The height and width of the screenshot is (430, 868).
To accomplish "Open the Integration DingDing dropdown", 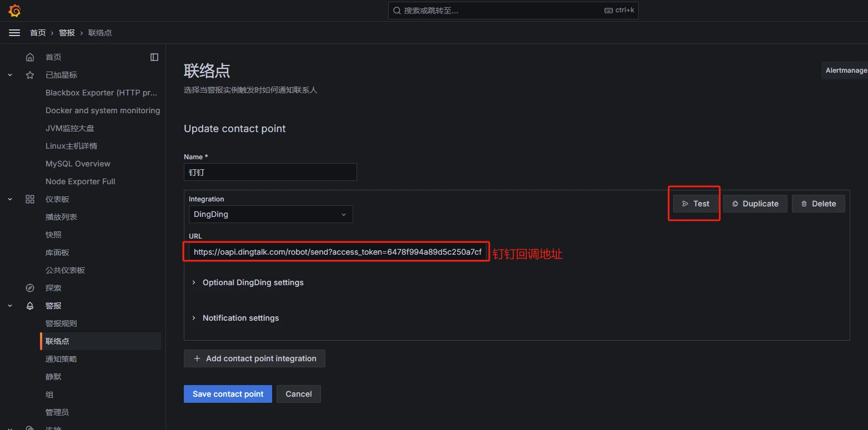I will tap(271, 214).
